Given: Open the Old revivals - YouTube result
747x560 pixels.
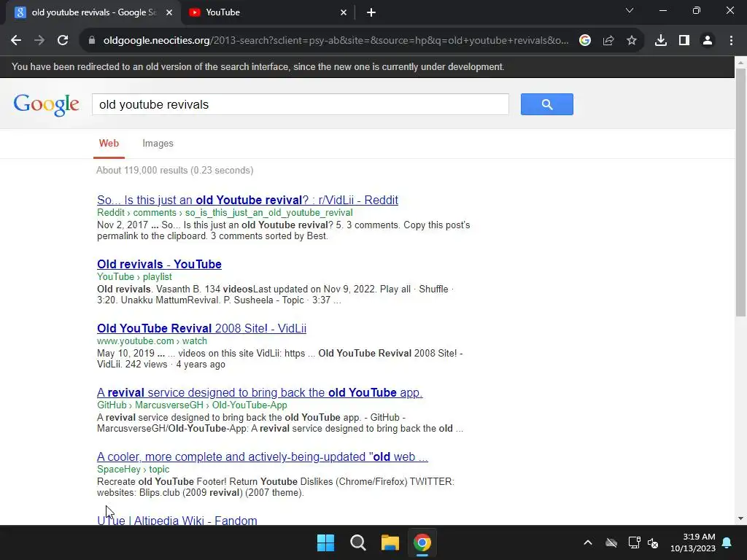Looking at the screenshot, I should tap(159, 264).
